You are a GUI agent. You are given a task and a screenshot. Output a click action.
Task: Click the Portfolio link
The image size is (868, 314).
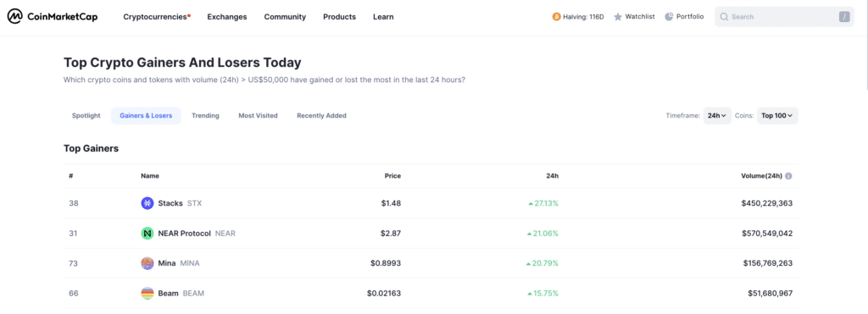pyautogui.click(x=684, y=17)
